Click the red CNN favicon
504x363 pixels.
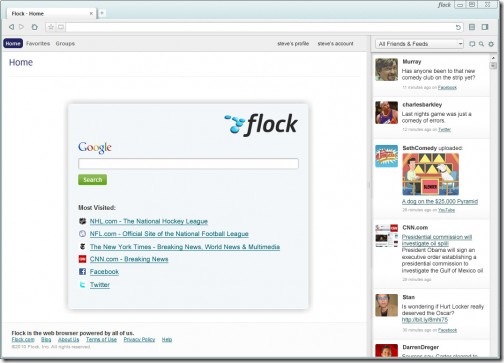tap(82, 259)
